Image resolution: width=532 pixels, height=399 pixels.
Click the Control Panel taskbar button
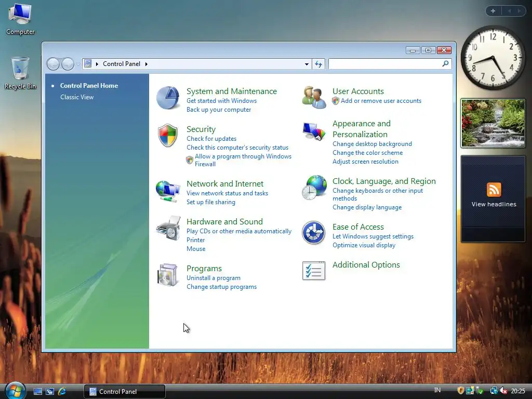tap(125, 392)
